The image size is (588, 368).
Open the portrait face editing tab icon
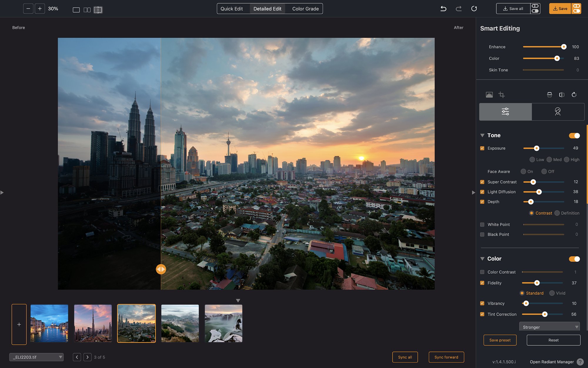pos(558,112)
